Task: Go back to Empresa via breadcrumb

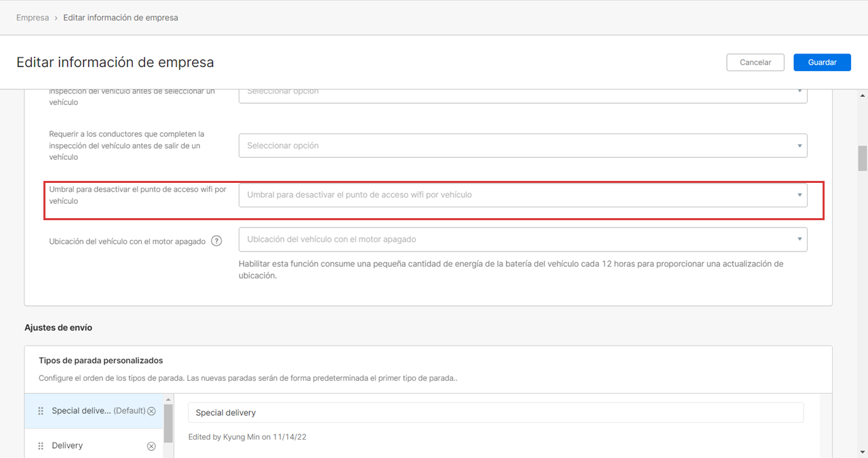Action: [x=33, y=18]
